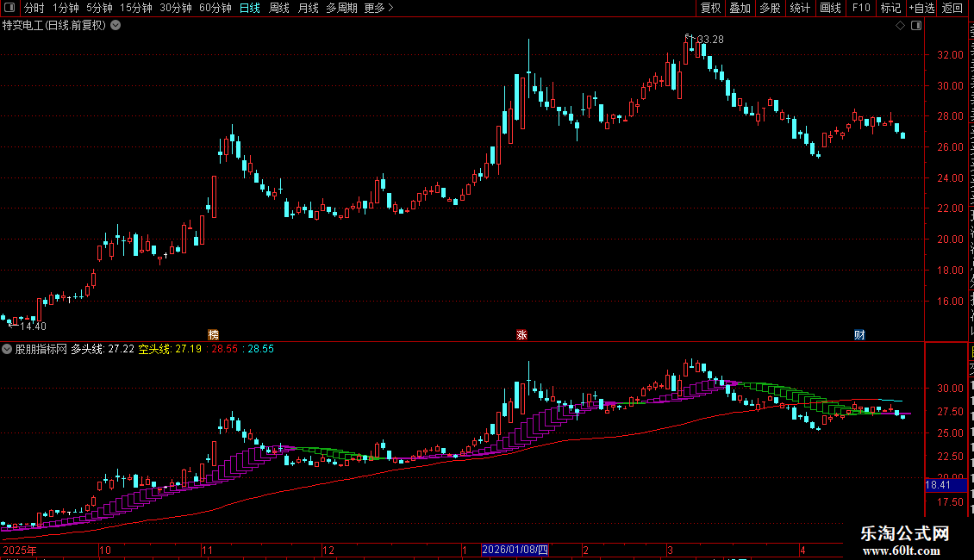Open F10 company information

click(861, 8)
